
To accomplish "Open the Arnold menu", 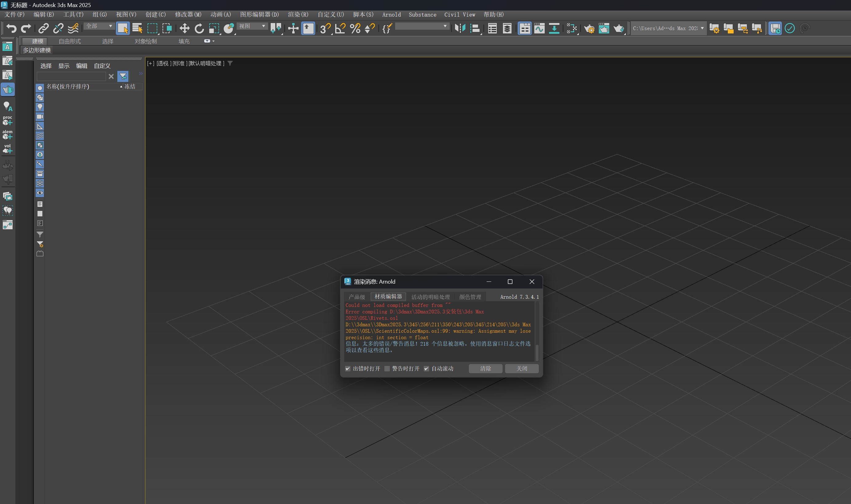I will click(x=391, y=15).
